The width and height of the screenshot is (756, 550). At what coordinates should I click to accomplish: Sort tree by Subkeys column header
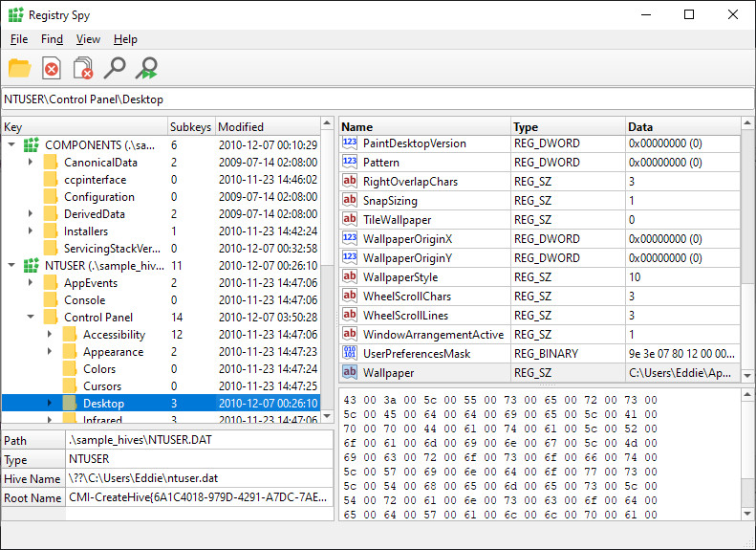191,127
